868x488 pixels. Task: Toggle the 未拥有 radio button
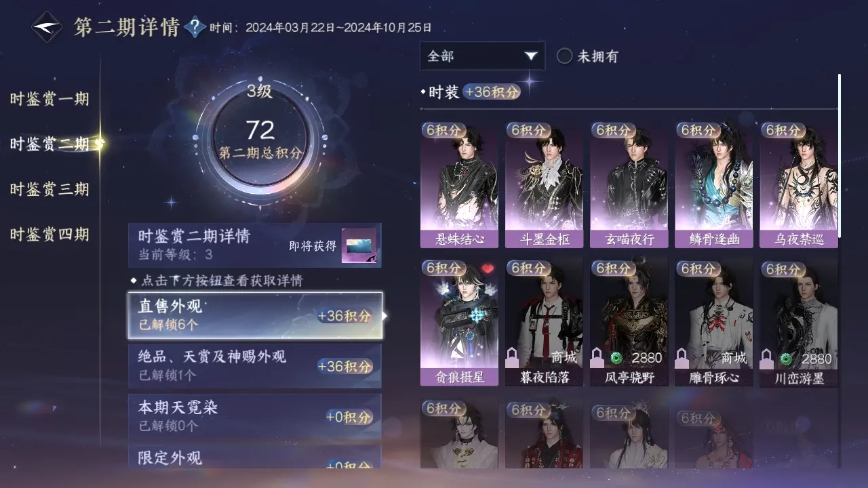(x=564, y=56)
